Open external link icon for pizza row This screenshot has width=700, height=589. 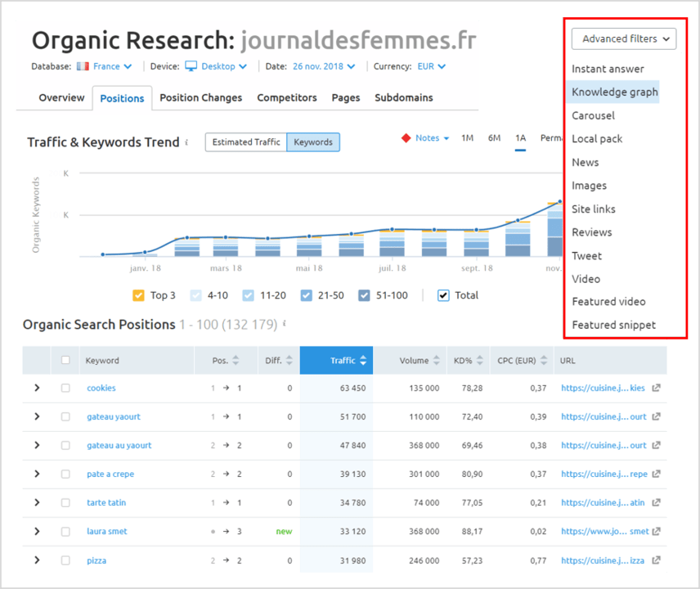(656, 560)
